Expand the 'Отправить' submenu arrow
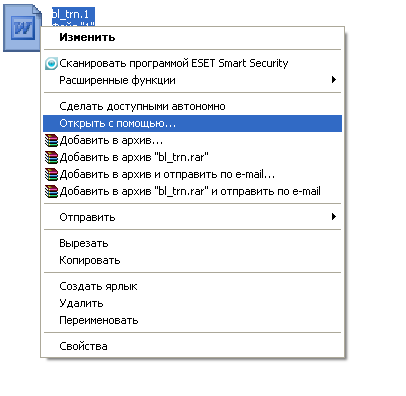The image size is (406, 396). (334, 217)
